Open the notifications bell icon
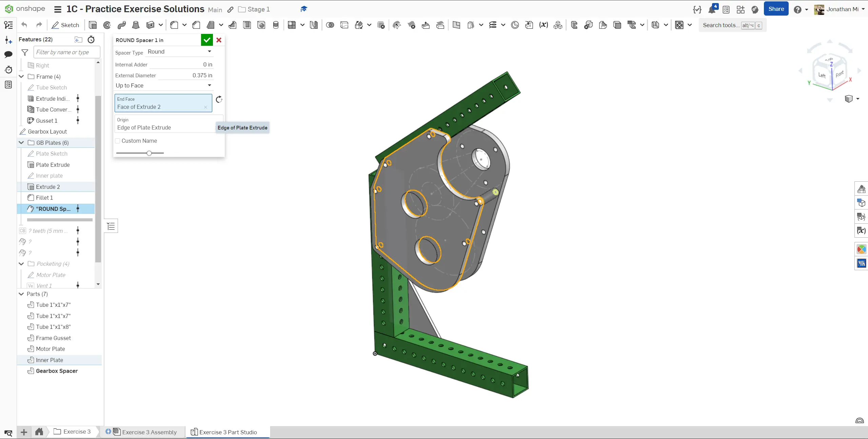 [711, 9]
